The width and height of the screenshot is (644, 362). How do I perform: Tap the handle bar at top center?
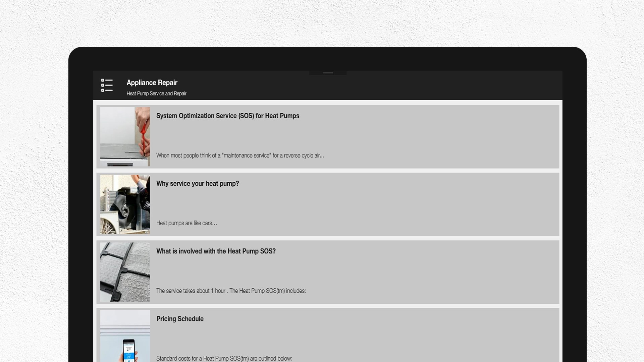pos(328,72)
